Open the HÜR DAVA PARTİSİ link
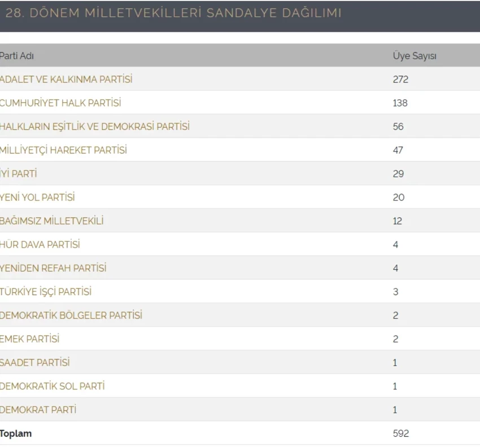 tap(40, 245)
